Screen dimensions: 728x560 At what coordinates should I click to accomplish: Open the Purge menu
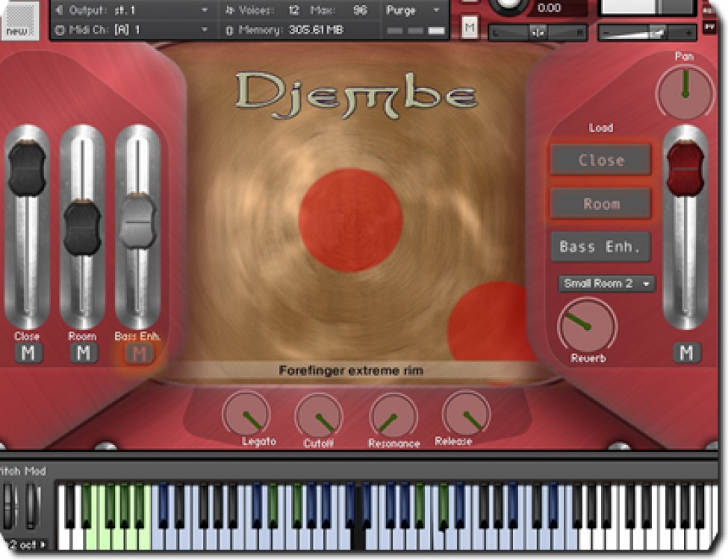(411, 10)
